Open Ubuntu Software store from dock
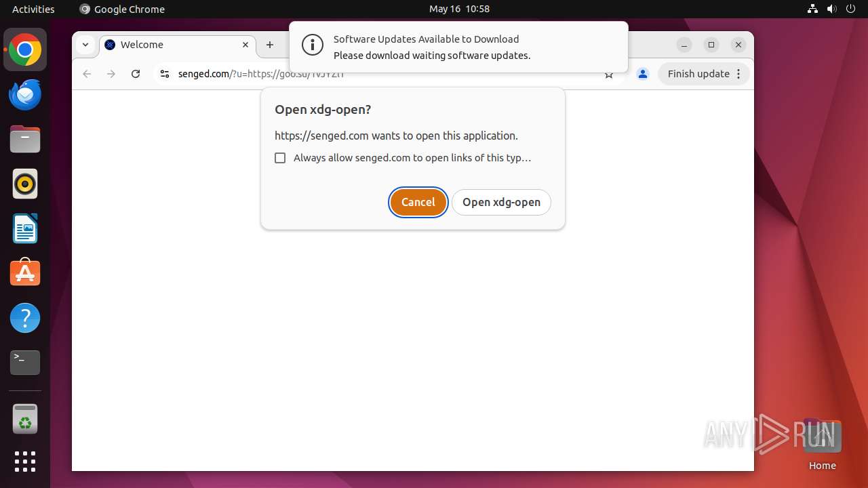This screenshot has height=488, width=868. tap(25, 273)
